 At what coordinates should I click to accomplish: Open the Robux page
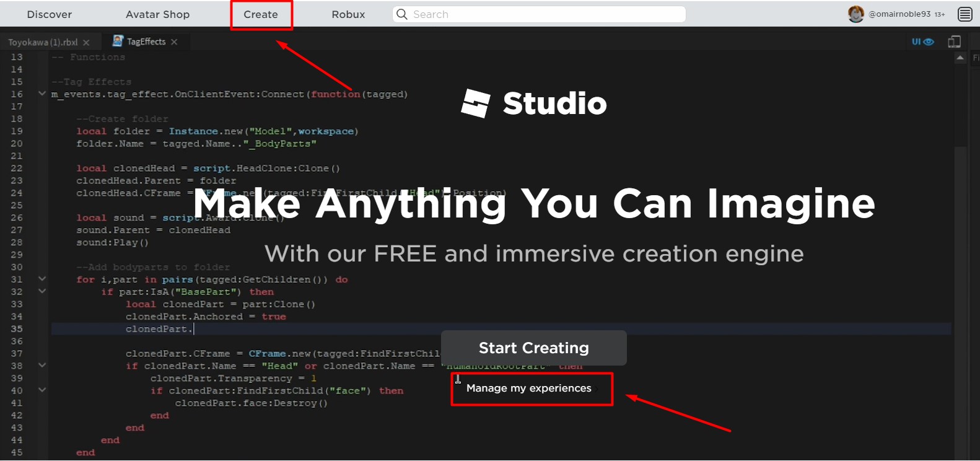click(x=348, y=14)
